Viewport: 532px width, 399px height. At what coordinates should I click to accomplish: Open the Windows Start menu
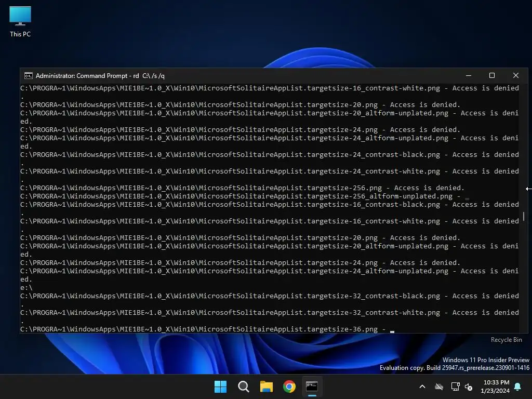[x=220, y=387]
